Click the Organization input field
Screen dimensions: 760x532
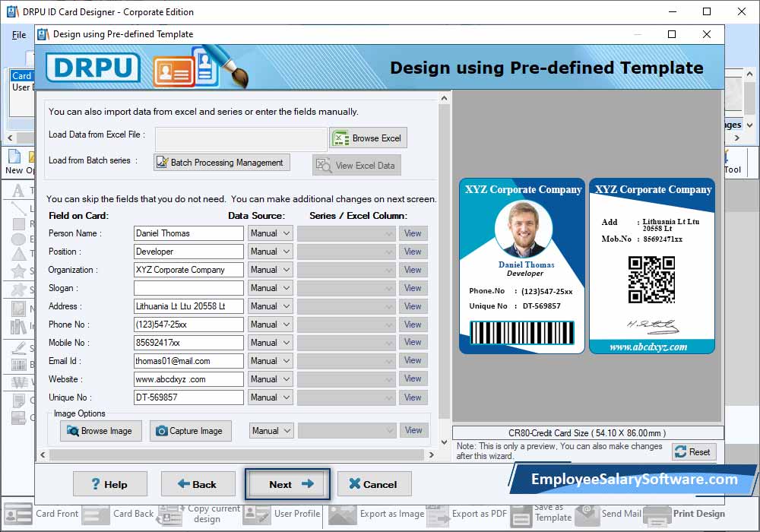[x=188, y=270]
